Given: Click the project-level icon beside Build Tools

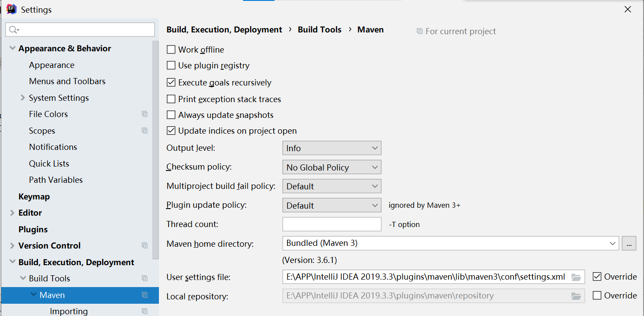Looking at the screenshot, I should coord(144,278).
